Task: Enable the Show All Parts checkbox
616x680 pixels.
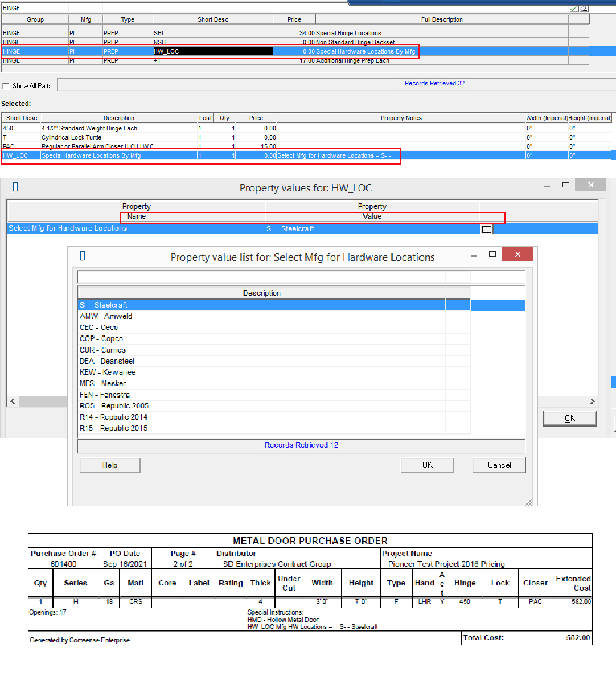Action: pos(6,86)
